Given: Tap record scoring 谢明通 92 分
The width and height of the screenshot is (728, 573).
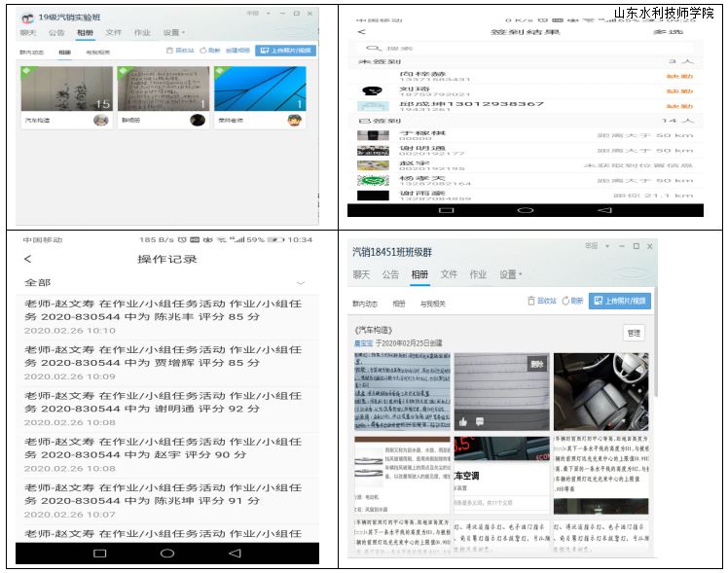Looking at the screenshot, I should click(167, 410).
